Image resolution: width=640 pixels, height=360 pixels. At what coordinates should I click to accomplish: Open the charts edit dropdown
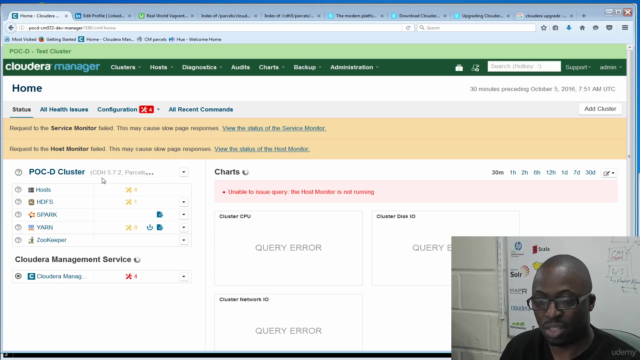tap(609, 173)
